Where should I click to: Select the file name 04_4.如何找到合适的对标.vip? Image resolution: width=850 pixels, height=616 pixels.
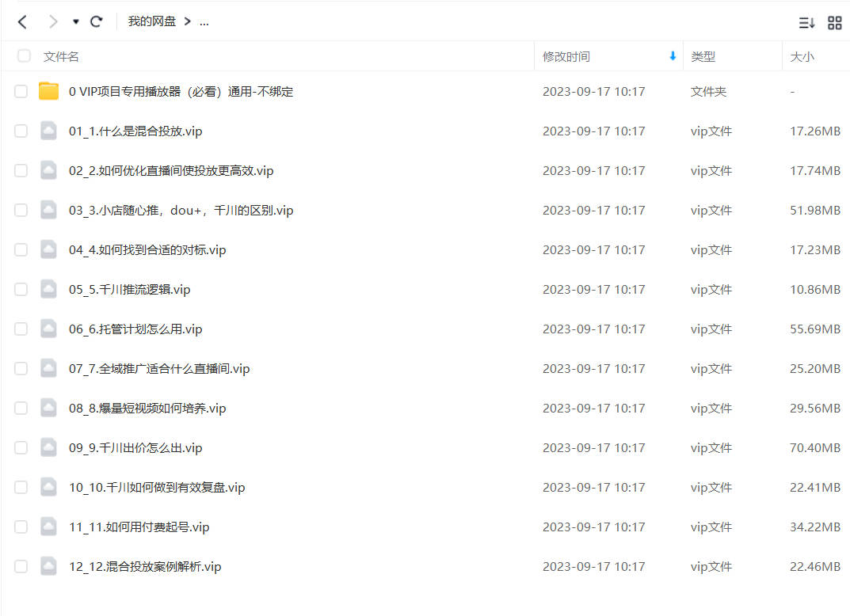147,249
